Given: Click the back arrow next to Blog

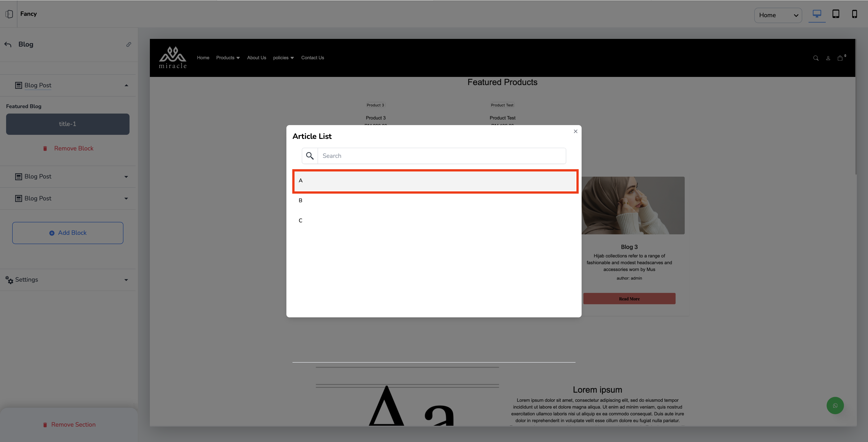Looking at the screenshot, I should coord(8,45).
